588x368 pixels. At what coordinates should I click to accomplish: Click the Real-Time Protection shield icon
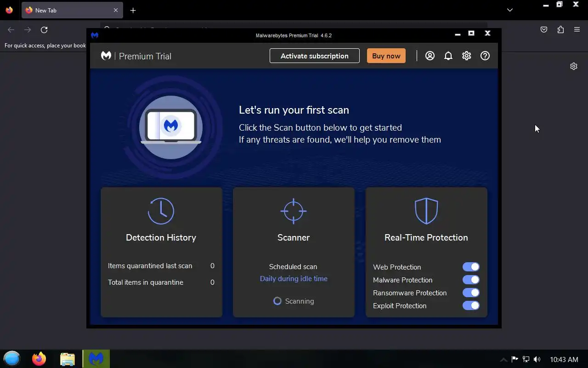(x=426, y=211)
